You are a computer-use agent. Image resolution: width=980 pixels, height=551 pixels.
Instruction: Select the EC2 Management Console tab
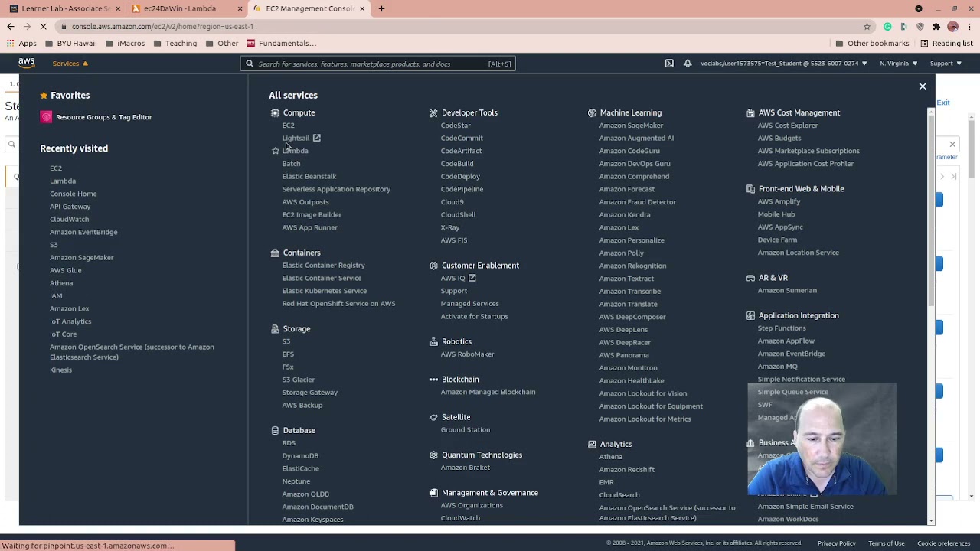coord(311,8)
